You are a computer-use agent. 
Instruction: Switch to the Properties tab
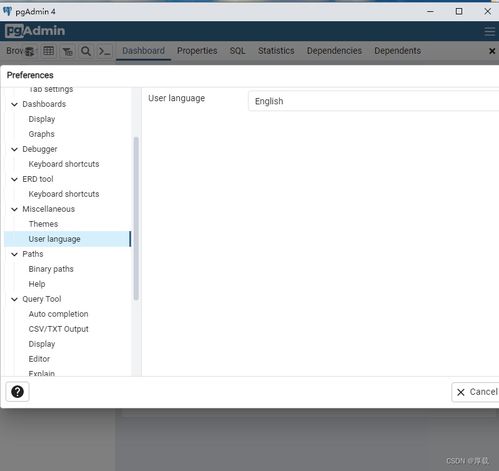tap(197, 51)
